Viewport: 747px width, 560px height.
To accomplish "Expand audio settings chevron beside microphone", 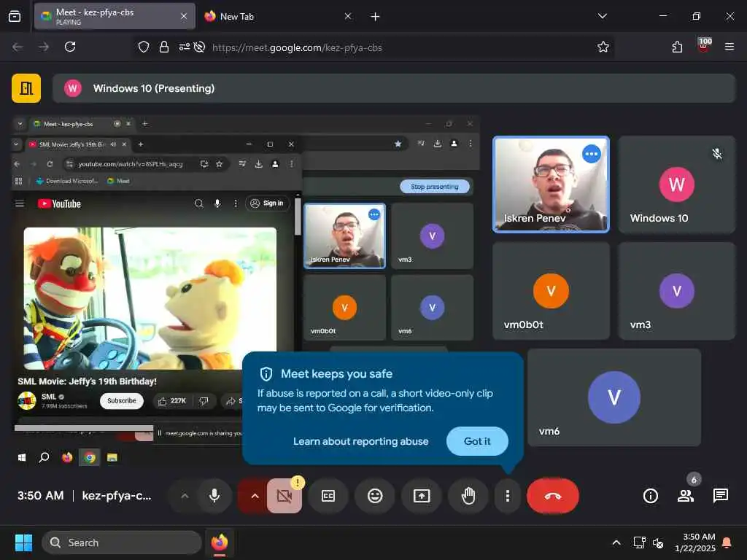I will coord(185,496).
